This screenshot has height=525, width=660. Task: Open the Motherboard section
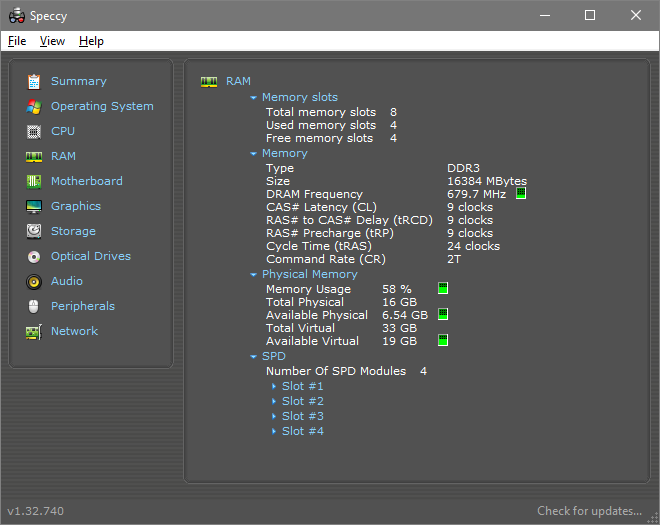point(87,181)
